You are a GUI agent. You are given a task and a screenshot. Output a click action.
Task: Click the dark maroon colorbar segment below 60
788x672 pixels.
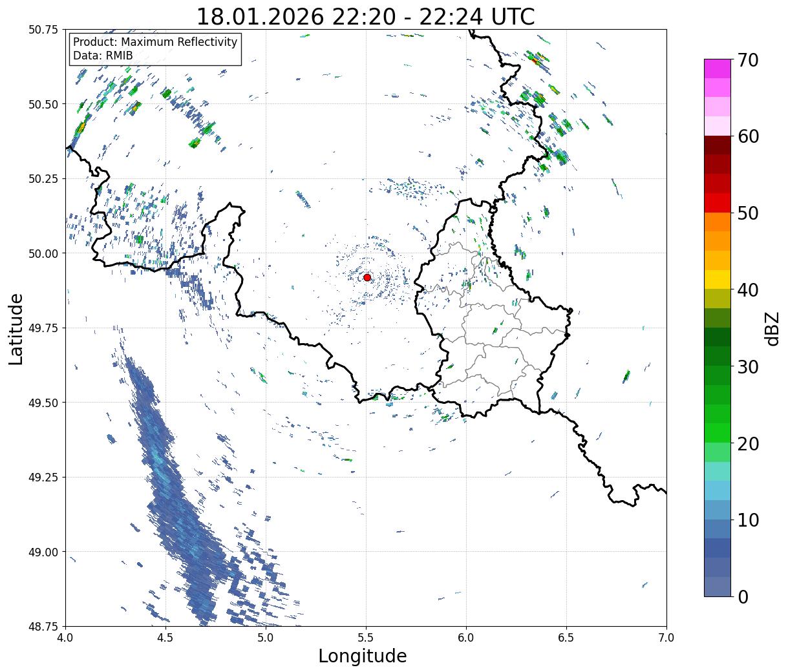click(718, 145)
